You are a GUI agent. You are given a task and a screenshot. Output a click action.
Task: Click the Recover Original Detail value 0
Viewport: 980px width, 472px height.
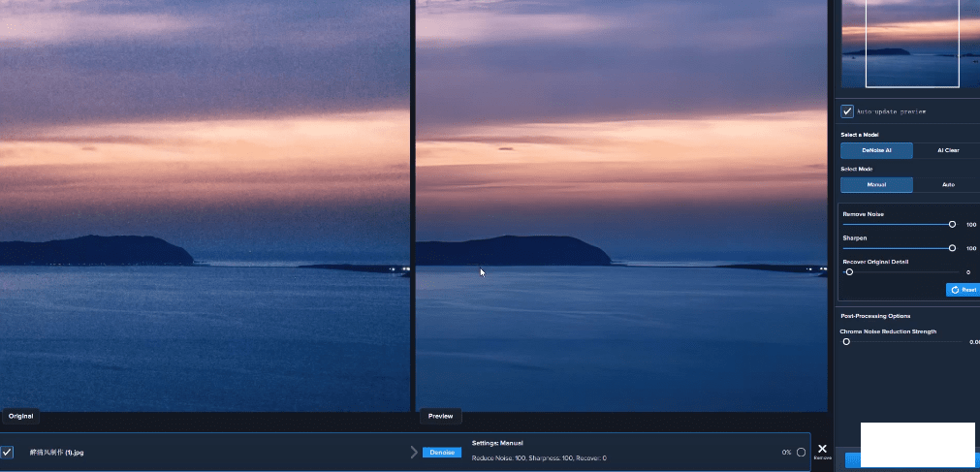click(968, 272)
